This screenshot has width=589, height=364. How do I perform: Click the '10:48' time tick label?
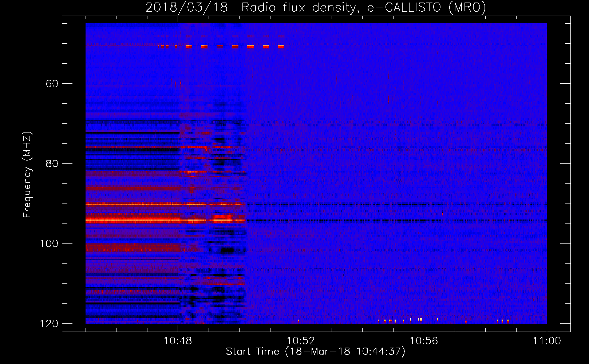[x=178, y=341]
